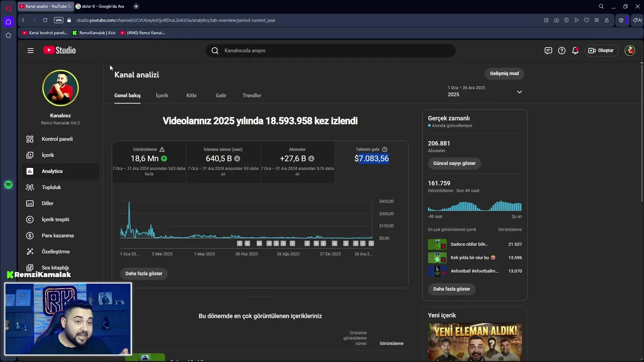The width and height of the screenshot is (644, 362).
Task: Select the Aboneler metric card
Action: click(x=297, y=161)
